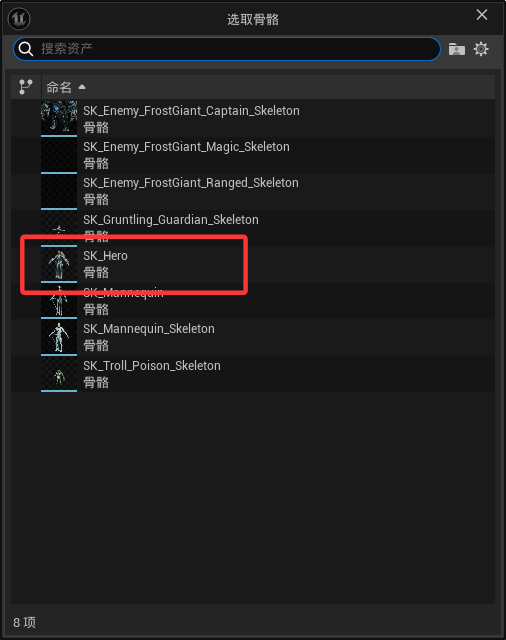Viewport: 506px width, 640px height.
Task: Click FrostGiant Captain skeleton thumbnail
Action: pos(59,119)
